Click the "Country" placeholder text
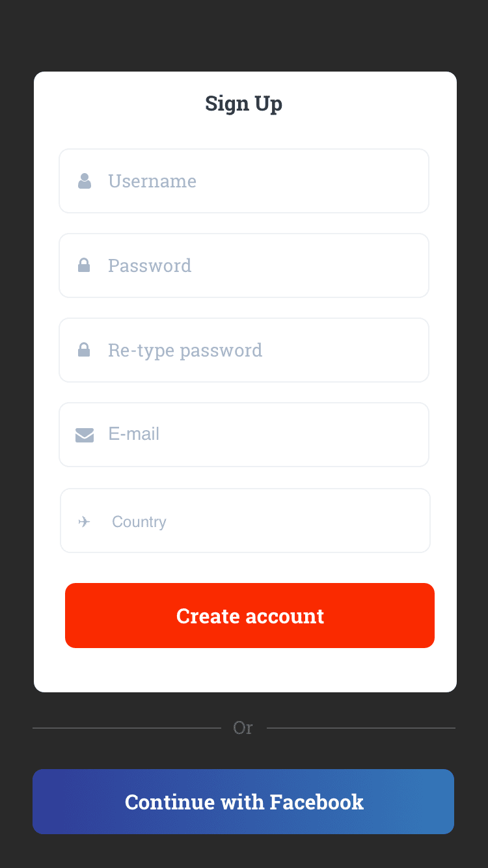488x868 pixels. pyautogui.click(x=139, y=522)
